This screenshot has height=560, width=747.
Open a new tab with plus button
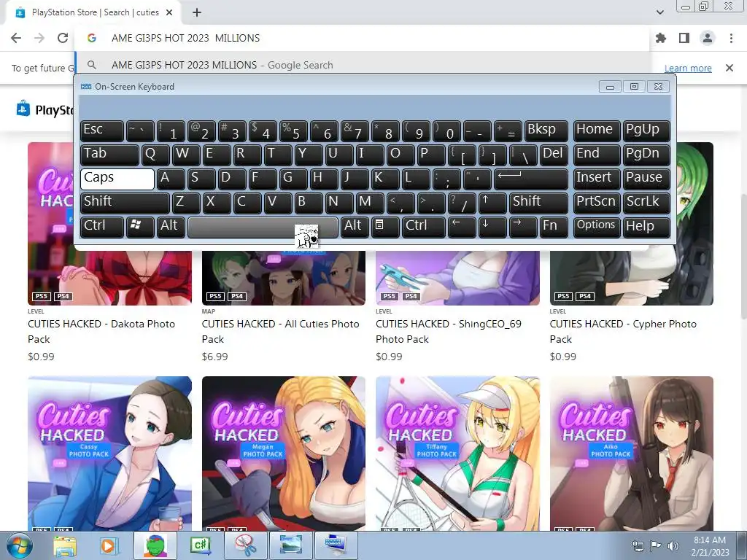click(x=197, y=13)
